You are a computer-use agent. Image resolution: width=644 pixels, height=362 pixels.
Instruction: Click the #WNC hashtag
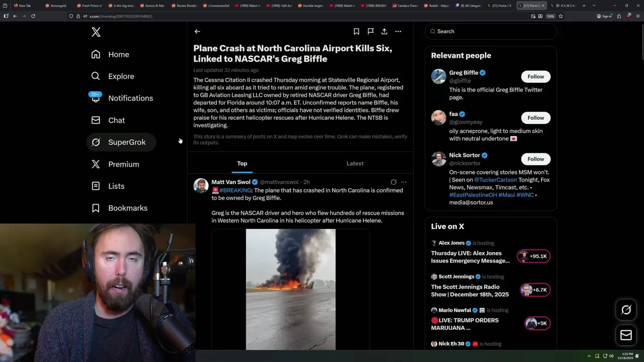point(525,195)
